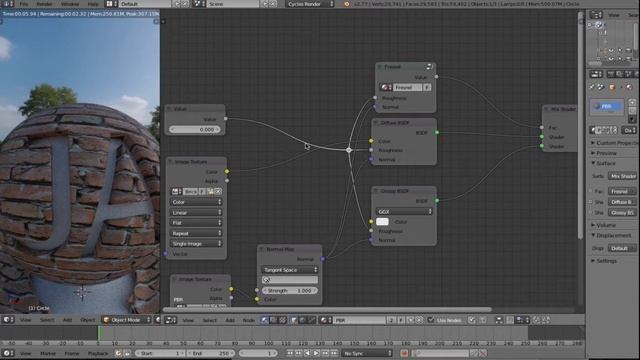Select the compositing nodes tree type icon
Image resolution: width=640 pixels, height=360 pixels.
tap(274, 320)
